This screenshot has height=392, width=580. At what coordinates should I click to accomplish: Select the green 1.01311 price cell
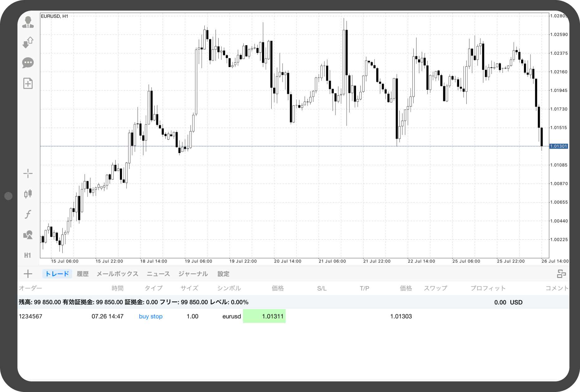(264, 316)
